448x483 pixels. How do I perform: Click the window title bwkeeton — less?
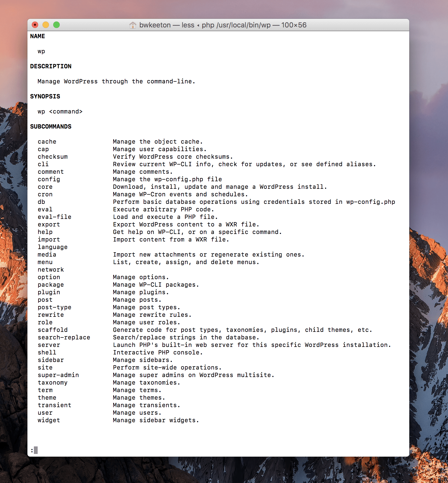click(x=167, y=25)
